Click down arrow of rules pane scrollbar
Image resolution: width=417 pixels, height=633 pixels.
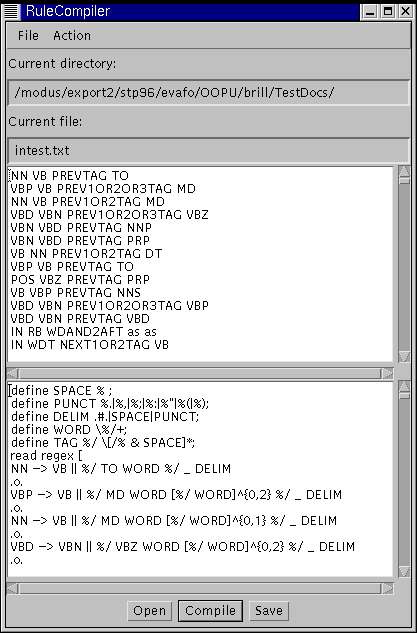(404, 356)
